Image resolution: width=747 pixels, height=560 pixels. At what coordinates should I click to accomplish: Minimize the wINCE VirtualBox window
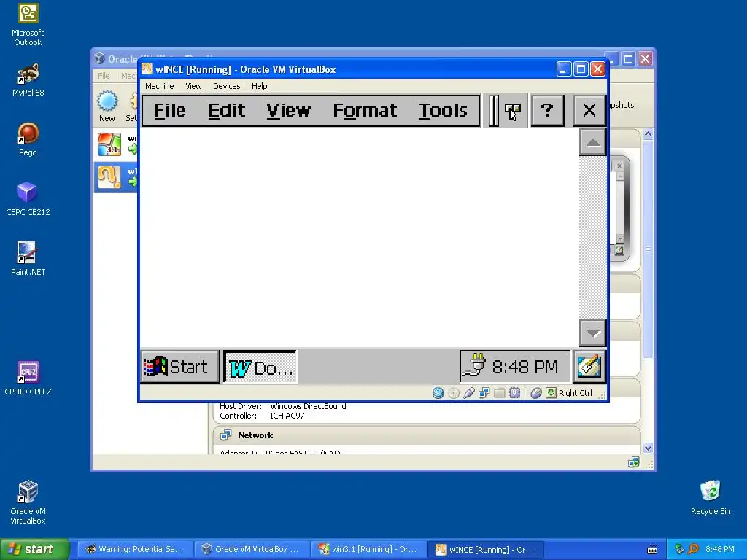pos(564,69)
